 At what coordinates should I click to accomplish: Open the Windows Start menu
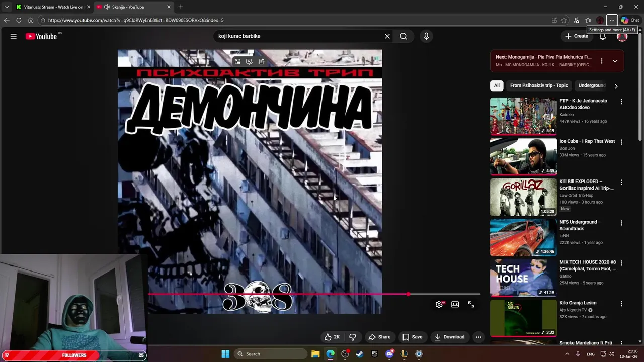[225, 354]
